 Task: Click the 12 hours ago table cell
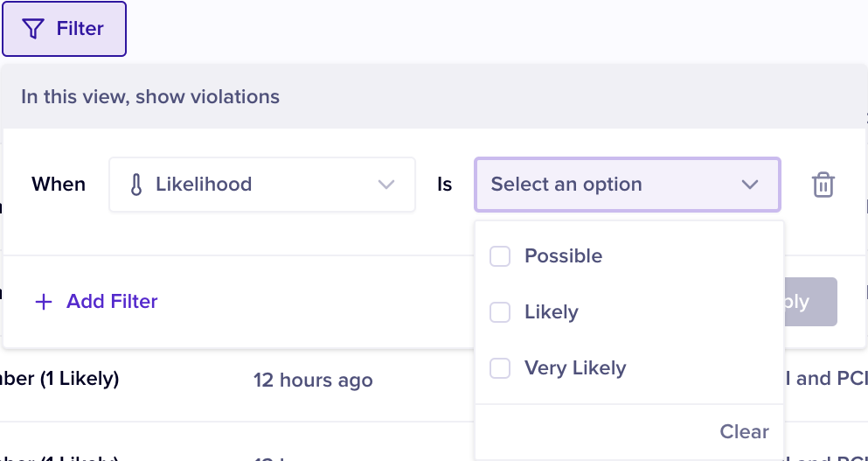[x=313, y=381]
